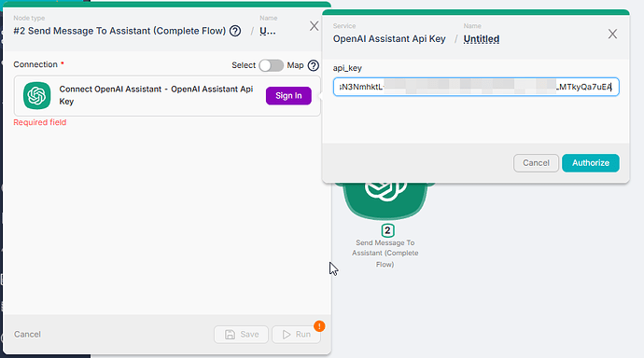
Task: Open help icon next to node type title
Action: (x=235, y=31)
